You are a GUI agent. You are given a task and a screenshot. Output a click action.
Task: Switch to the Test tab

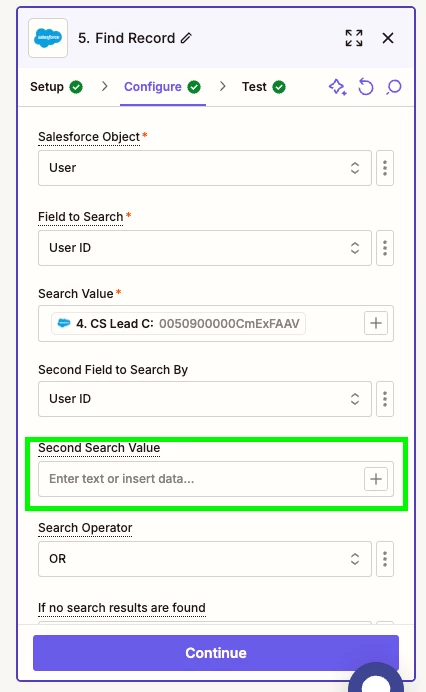(x=264, y=86)
